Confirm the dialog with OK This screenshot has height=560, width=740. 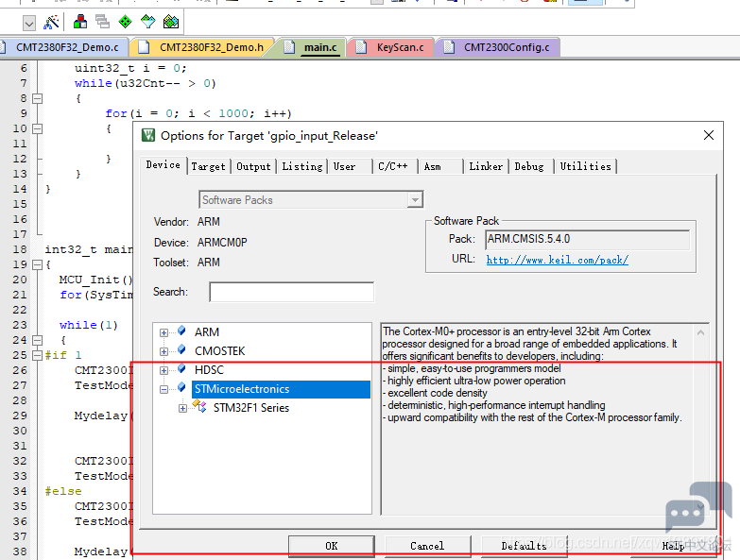pyautogui.click(x=332, y=546)
